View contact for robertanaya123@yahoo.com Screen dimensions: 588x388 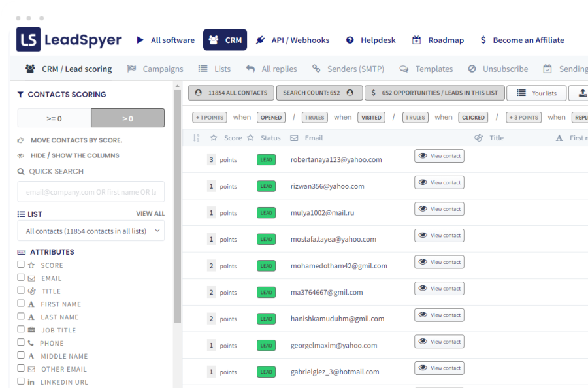[439, 156]
